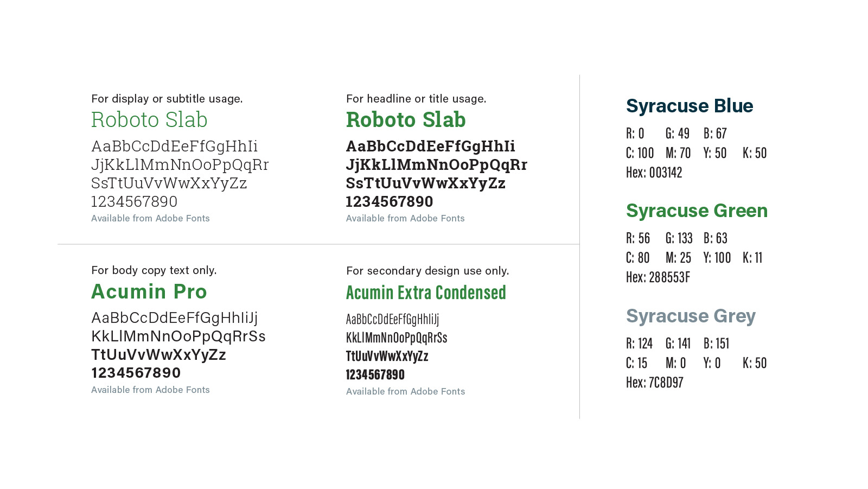
Task: Click Hex: 7C8D97 value
Action: [x=654, y=383]
